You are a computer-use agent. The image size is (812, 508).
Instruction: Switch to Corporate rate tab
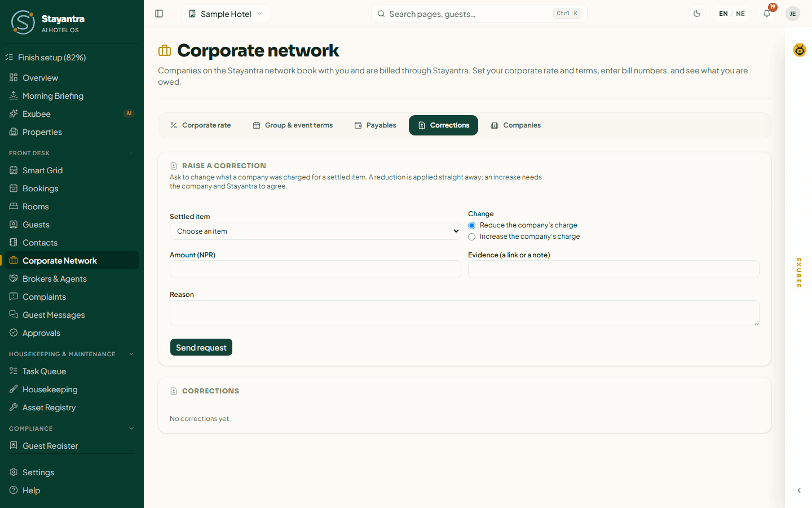pos(201,125)
